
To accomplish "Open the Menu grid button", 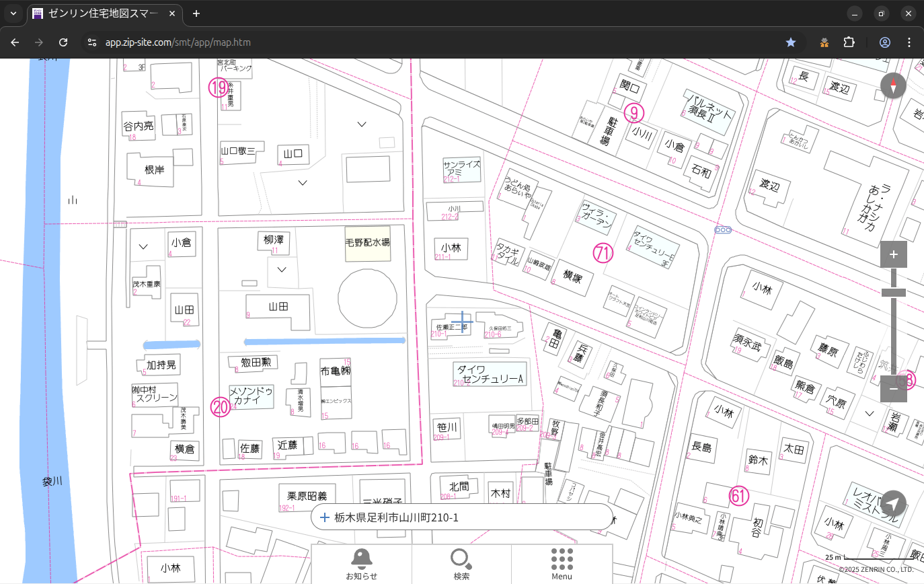I will (562, 564).
